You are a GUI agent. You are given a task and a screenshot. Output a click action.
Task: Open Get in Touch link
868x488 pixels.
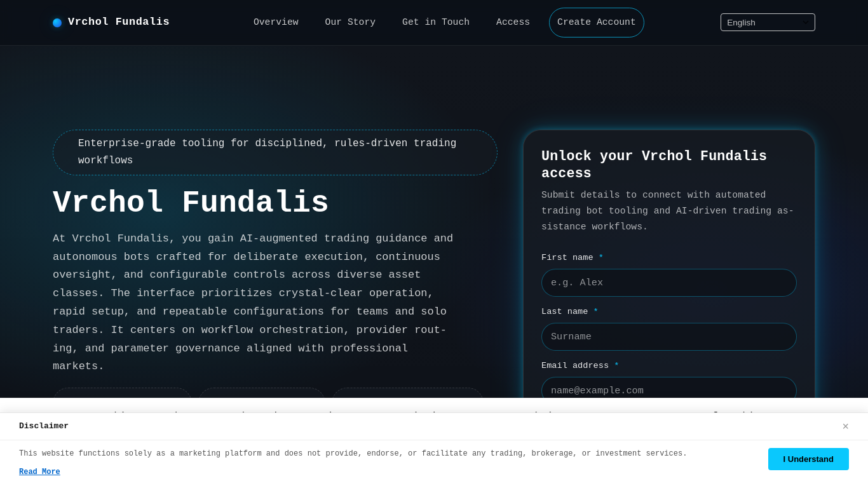pyautogui.click(x=436, y=22)
